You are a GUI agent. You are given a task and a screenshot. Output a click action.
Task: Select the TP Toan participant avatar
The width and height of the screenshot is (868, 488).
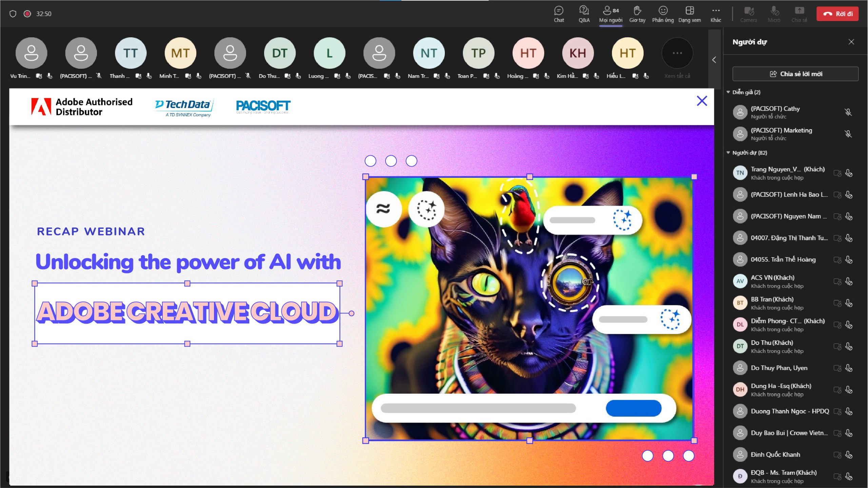478,53
